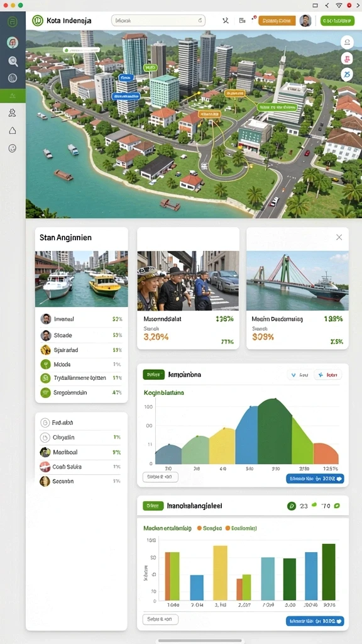Viewport: 362px width, 644px height.
Task: Click the orange map label near roundabout
Action: point(210,114)
